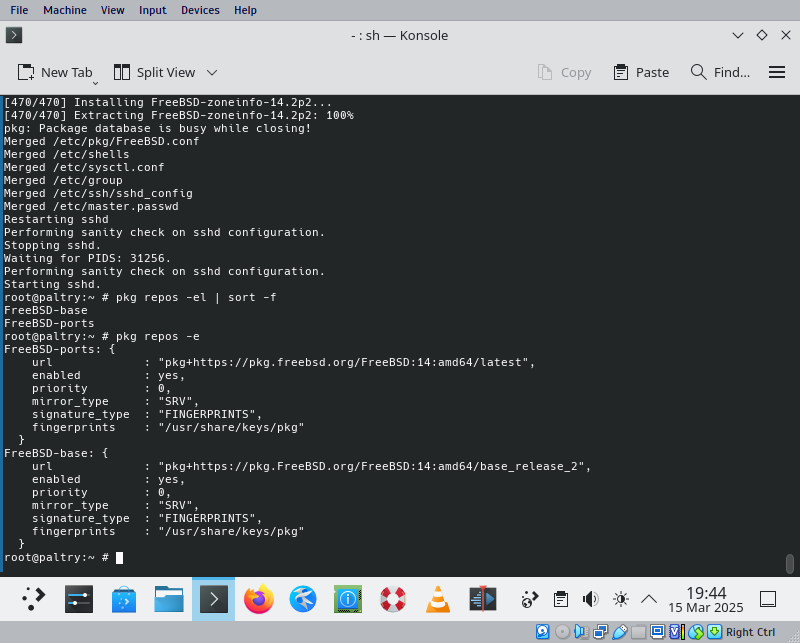Viewport: 800px width, 643px height.
Task: Select the Konsole taskbar entry
Action: point(213,599)
